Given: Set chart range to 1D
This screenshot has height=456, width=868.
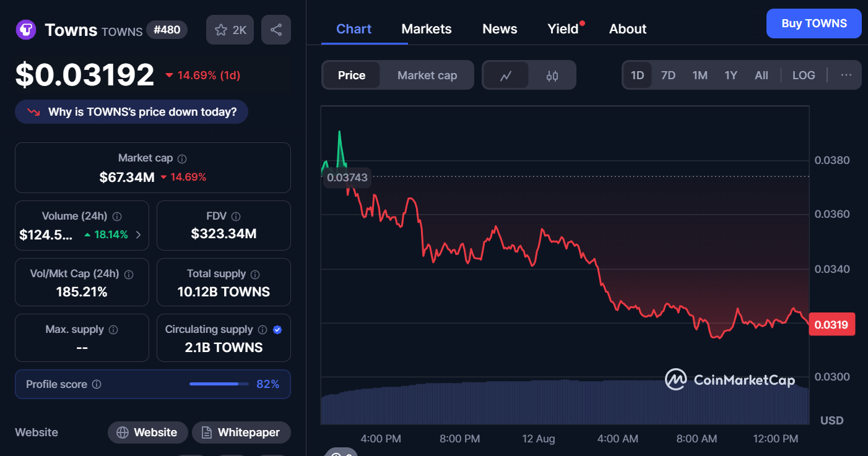Looking at the screenshot, I should click(x=637, y=75).
